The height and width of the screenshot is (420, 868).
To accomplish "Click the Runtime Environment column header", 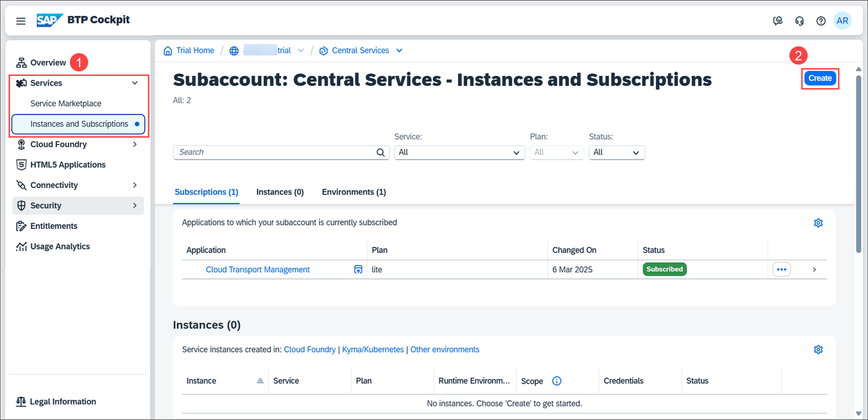I will pyautogui.click(x=474, y=381).
